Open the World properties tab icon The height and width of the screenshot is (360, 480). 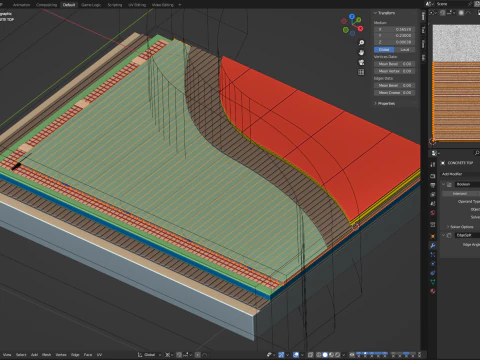(433, 213)
